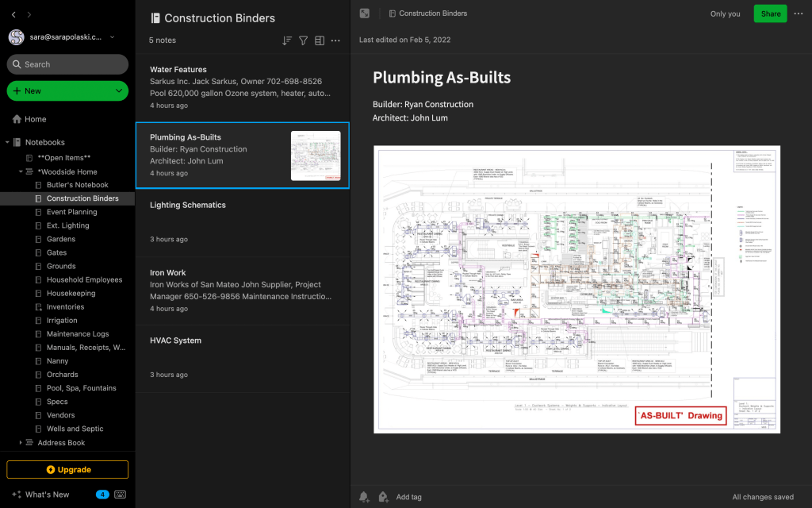Go back with the navigation arrow
812x508 pixels.
[13, 15]
